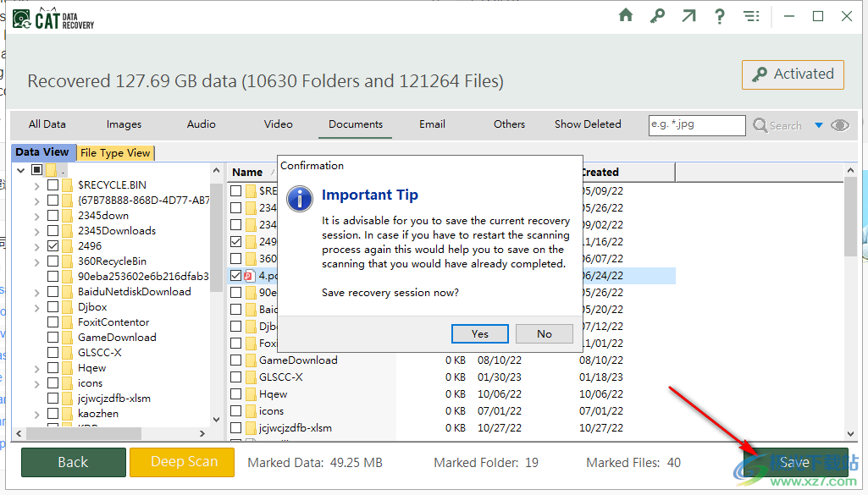The width and height of the screenshot is (868, 495).
Task: Switch to the All Data tab
Action: (x=47, y=124)
